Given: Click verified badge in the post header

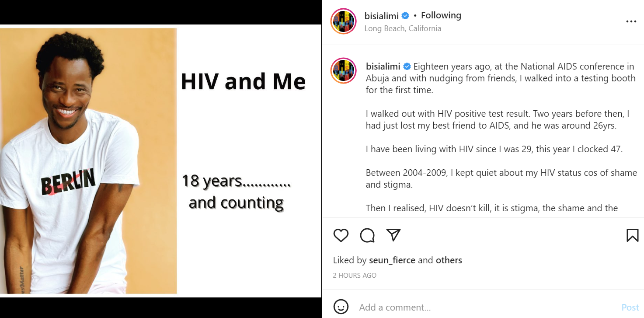Looking at the screenshot, I should point(405,16).
